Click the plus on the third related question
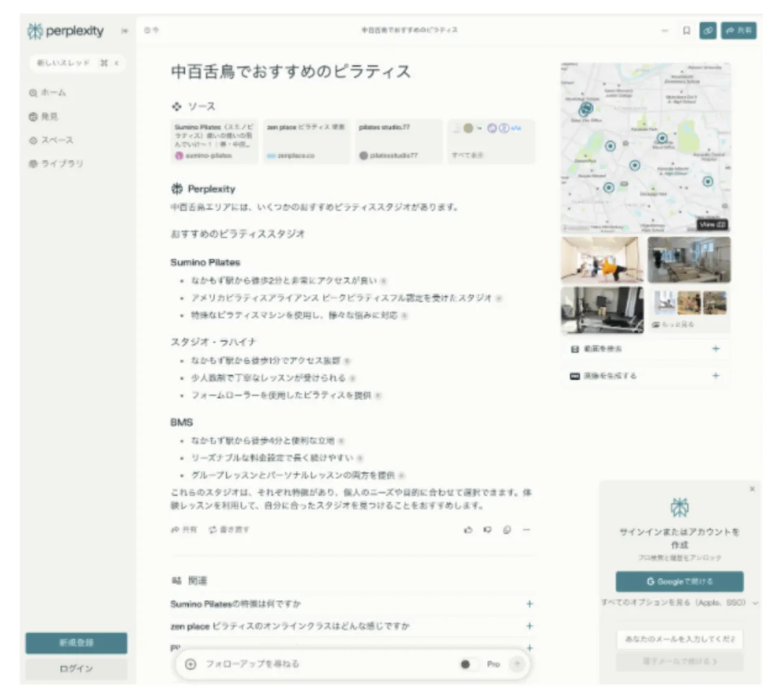This screenshot has height=700, width=781. (530, 647)
